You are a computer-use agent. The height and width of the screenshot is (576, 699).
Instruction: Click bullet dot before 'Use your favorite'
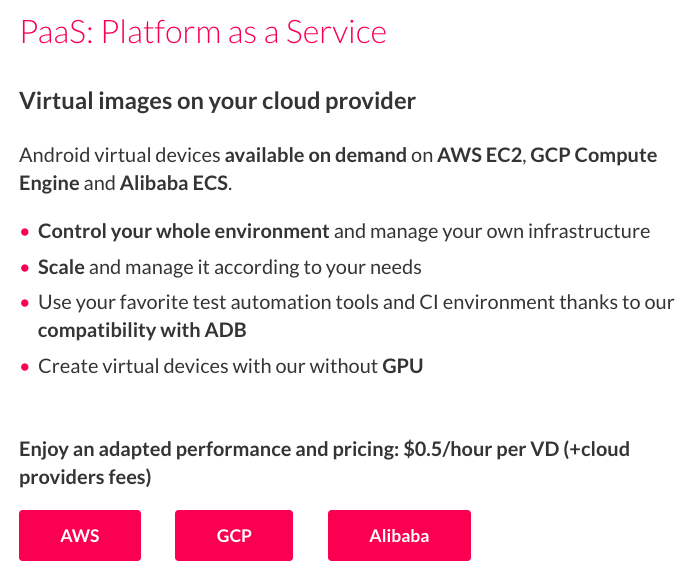coord(25,303)
